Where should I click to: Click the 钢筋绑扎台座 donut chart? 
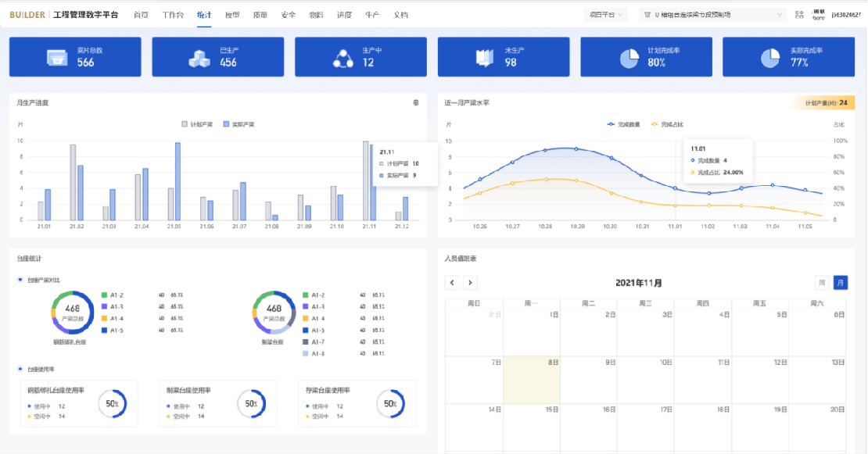pos(72,313)
